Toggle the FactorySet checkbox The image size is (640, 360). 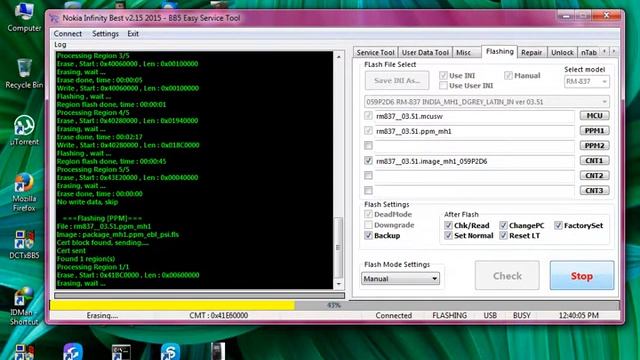tap(558, 225)
